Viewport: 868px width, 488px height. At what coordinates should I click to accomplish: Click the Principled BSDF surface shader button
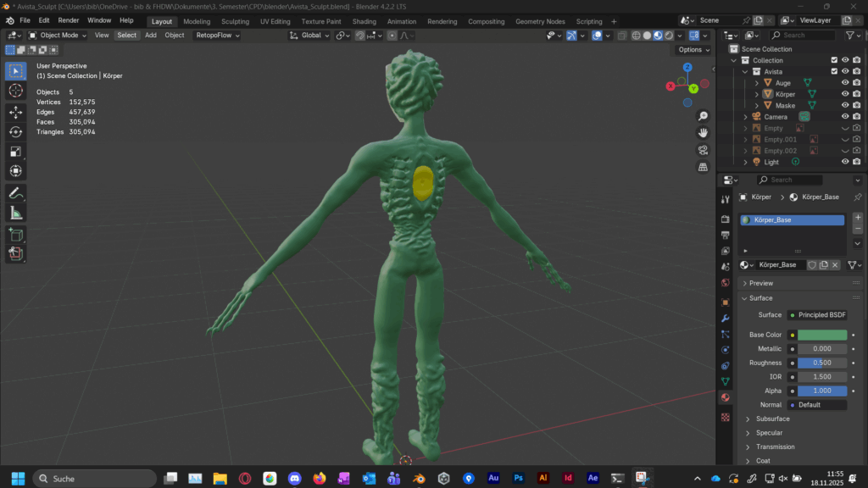pyautogui.click(x=821, y=315)
